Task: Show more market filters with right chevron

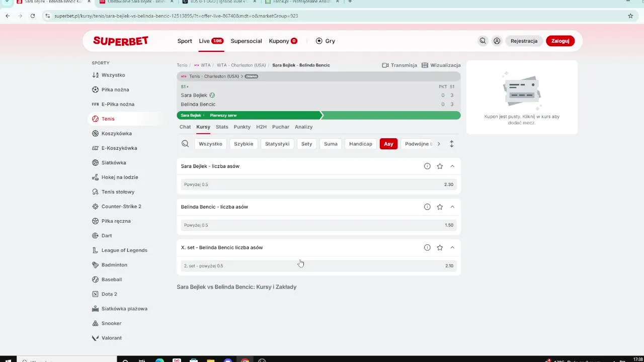Action: 439,144
